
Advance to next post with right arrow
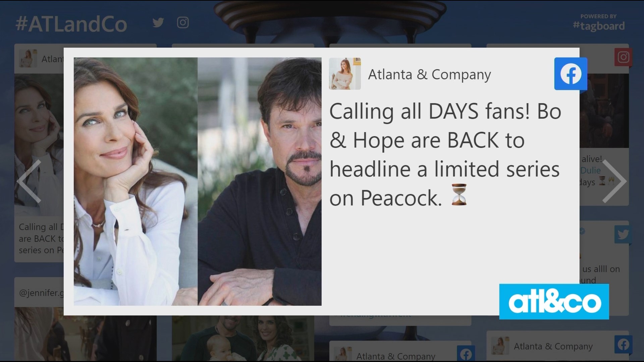[x=614, y=181]
